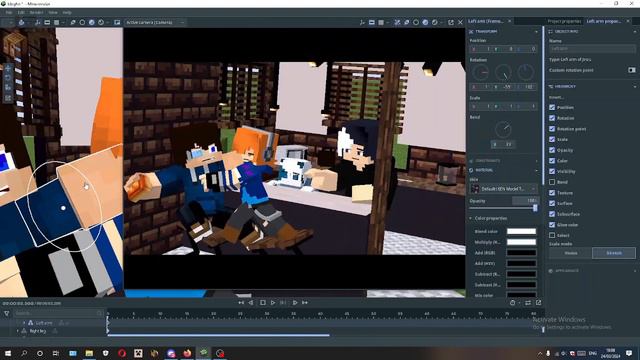640x360 pixels.
Task: Switch to the Left arm properties tab
Action: pyautogui.click(x=604, y=21)
